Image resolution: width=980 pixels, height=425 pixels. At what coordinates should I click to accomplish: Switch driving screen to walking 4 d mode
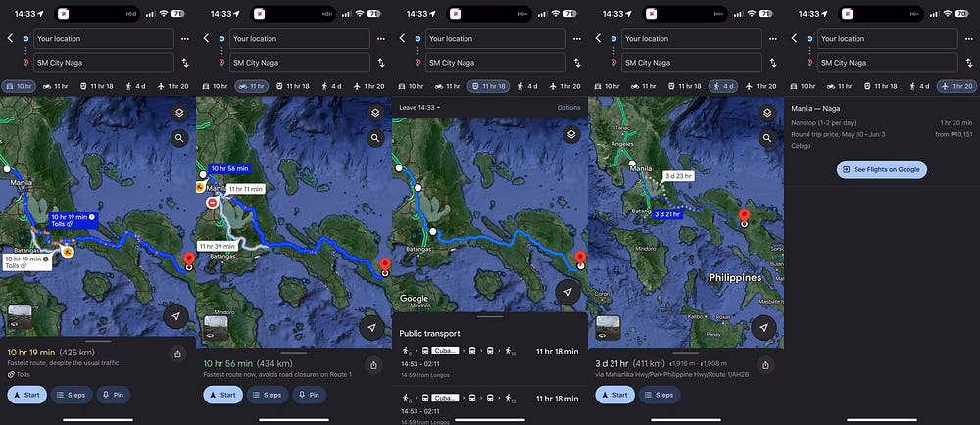pyautogui.click(x=135, y=86)
